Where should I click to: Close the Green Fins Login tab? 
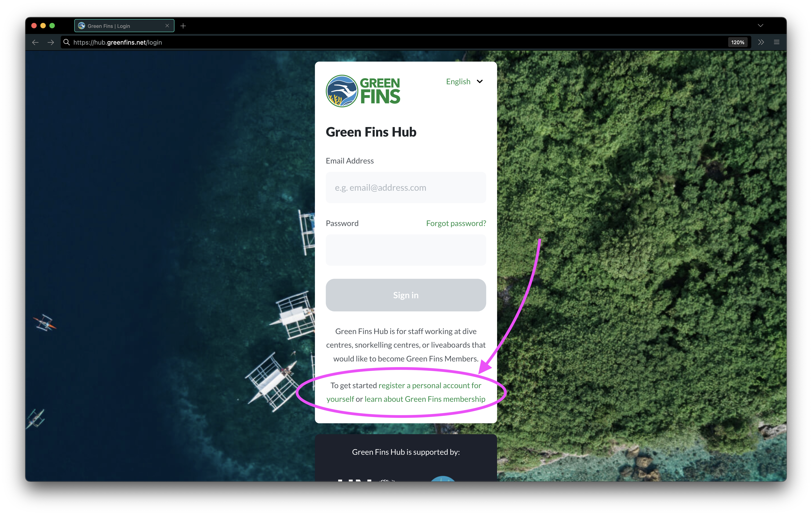coord(167,26)
